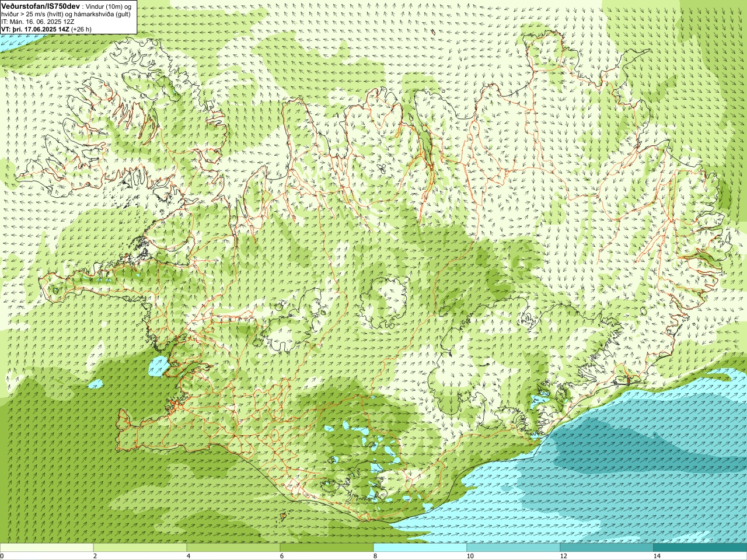The width and height of the screenshot is (747, 560).
Task: Click the 'VT: þri. 17.06.2025 14Z (+26 h)' line
Action: pos(46,29)
